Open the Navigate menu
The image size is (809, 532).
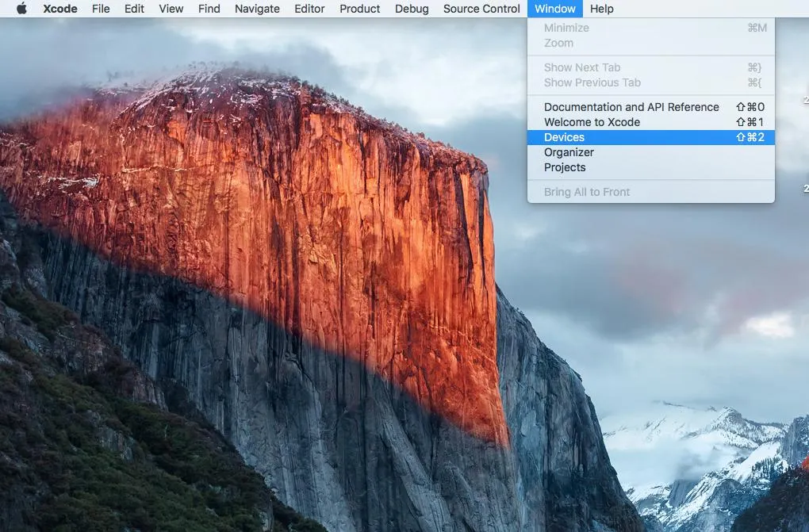tap(257, 9)
